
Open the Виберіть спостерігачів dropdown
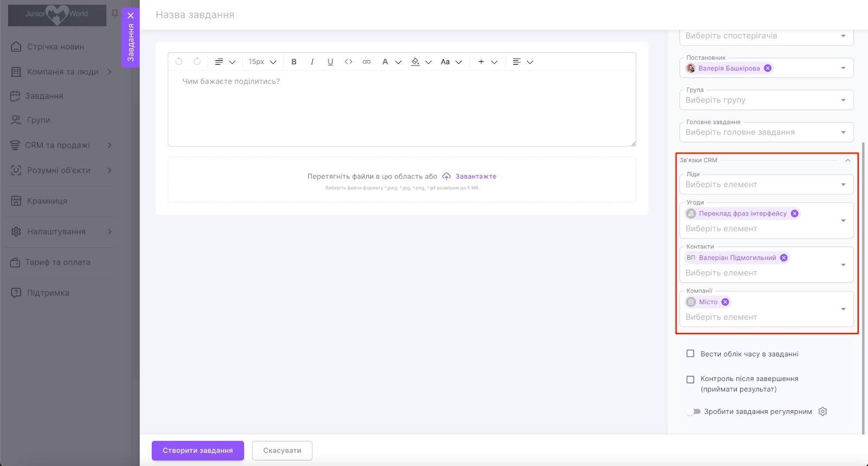766,36
